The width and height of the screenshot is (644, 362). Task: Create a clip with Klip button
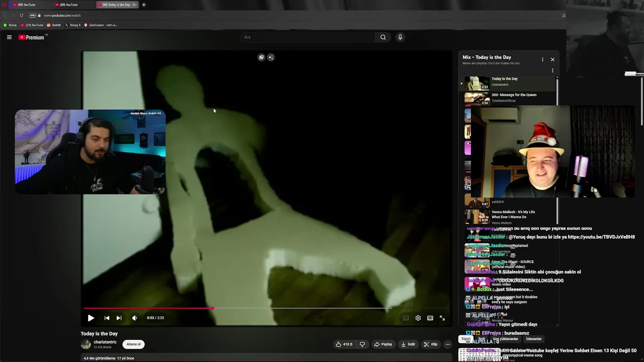(x=431, y=344)
